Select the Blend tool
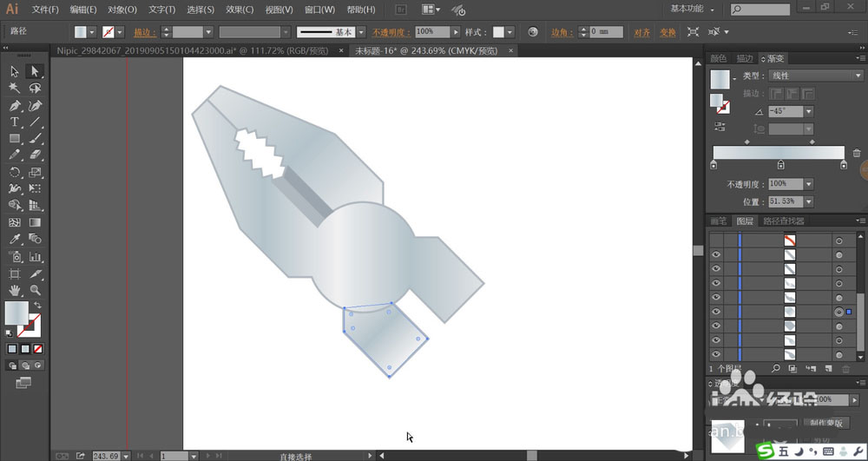Image resolution: width=868 pixels, height=461 pixels. pos(35,239)
